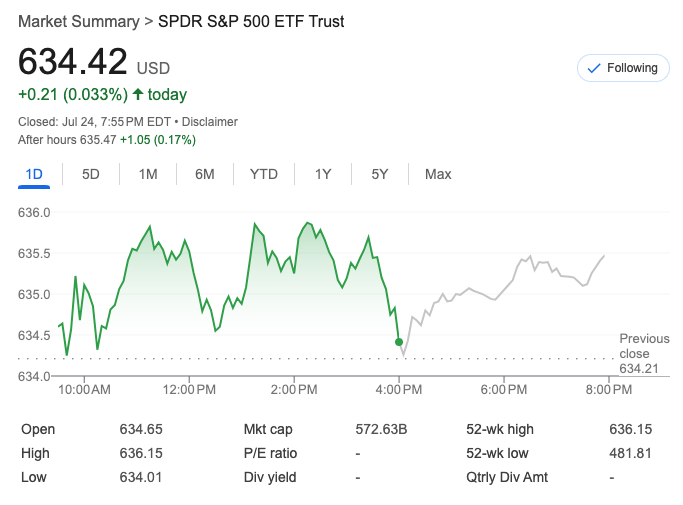Toggle the Following button

click(x=623, y=68)
